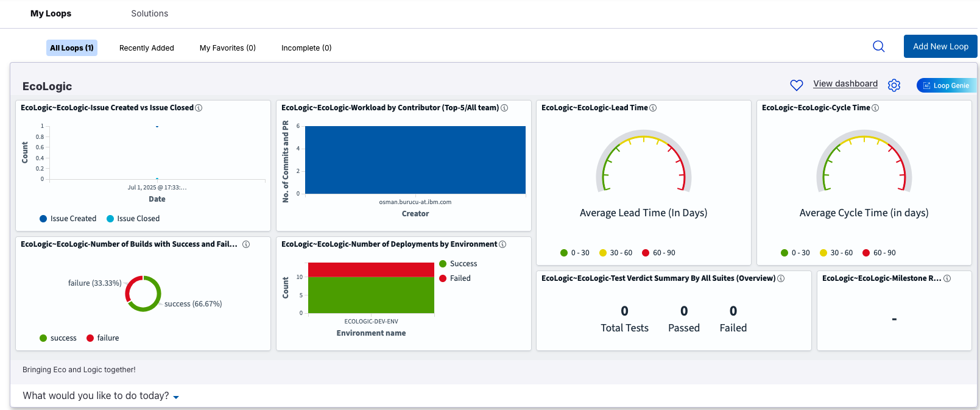Image resolution: width=980 pixels, height=410 pixels.
Task: Open View dashboard link
Action: click(845, 83)
